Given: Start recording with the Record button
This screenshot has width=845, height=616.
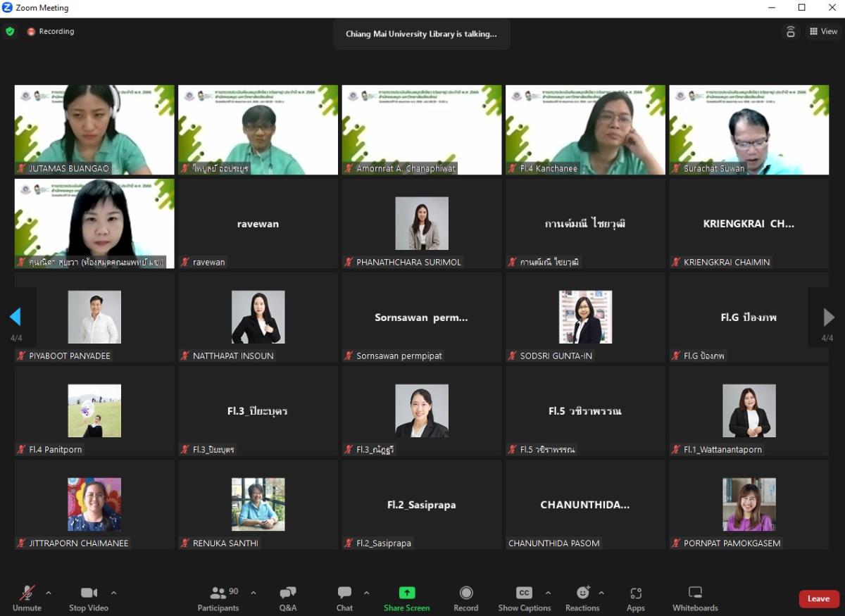Looking at the screenshot, I should [465, 598].
